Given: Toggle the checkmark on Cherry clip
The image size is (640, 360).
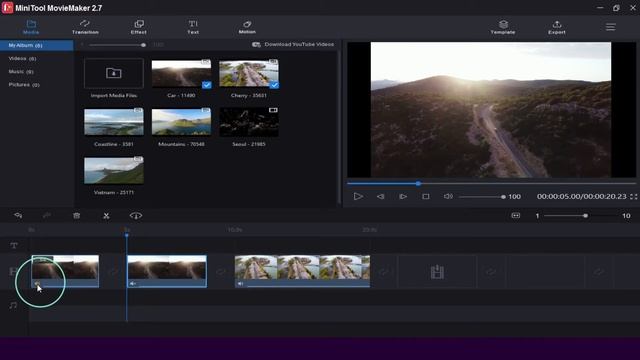Looking at the screenshot, I should [x=274, y=85].
